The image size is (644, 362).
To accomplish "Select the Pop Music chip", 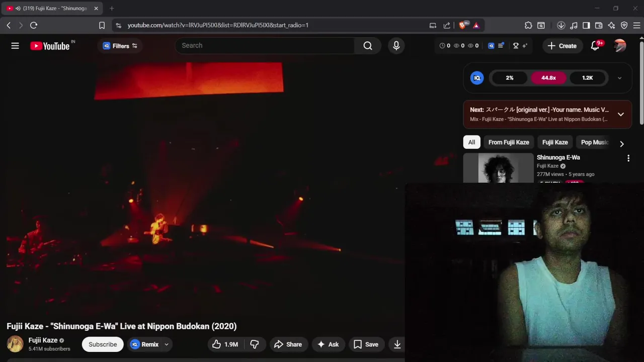I will (594, 142).
